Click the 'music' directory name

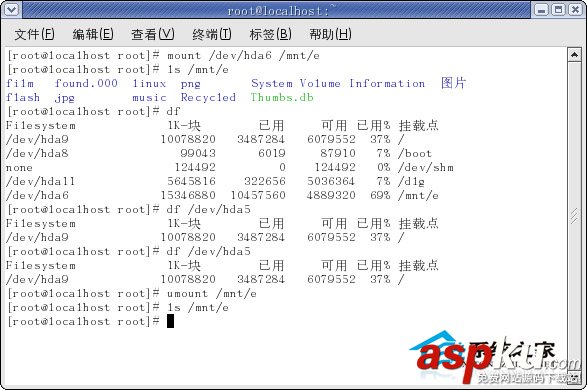pyautogui.click(x=149, y=98)
